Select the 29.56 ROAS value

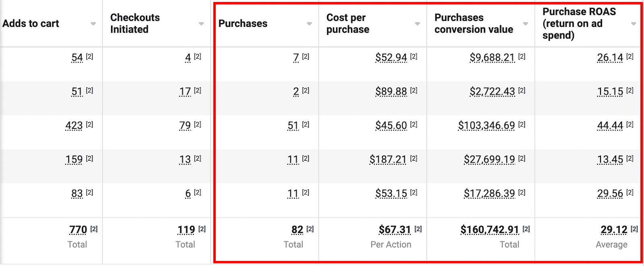tap(610, 194)
